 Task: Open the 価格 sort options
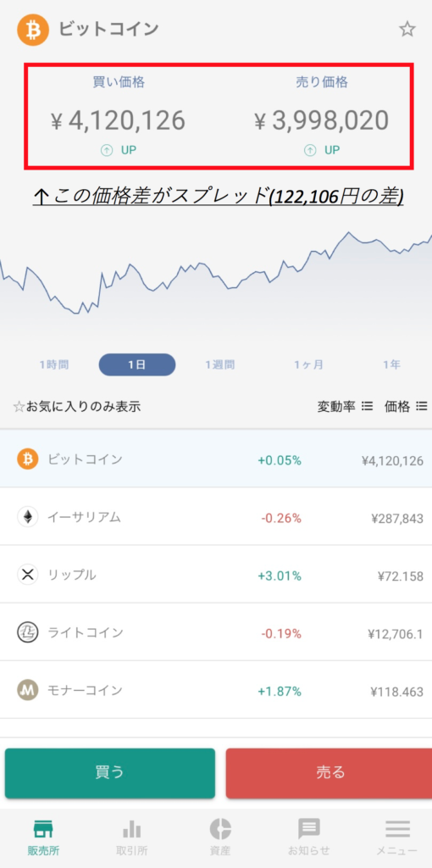(406, 407)
